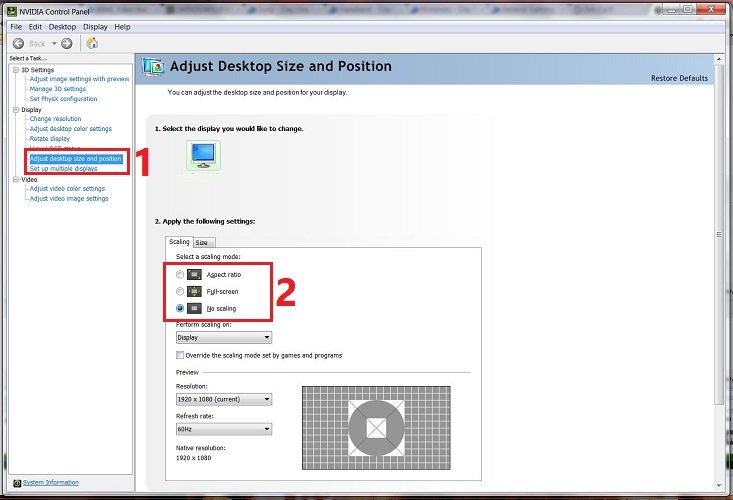733x500 pixels.
Task: Open Set PhysX configuration
Action: coord(63,99)
